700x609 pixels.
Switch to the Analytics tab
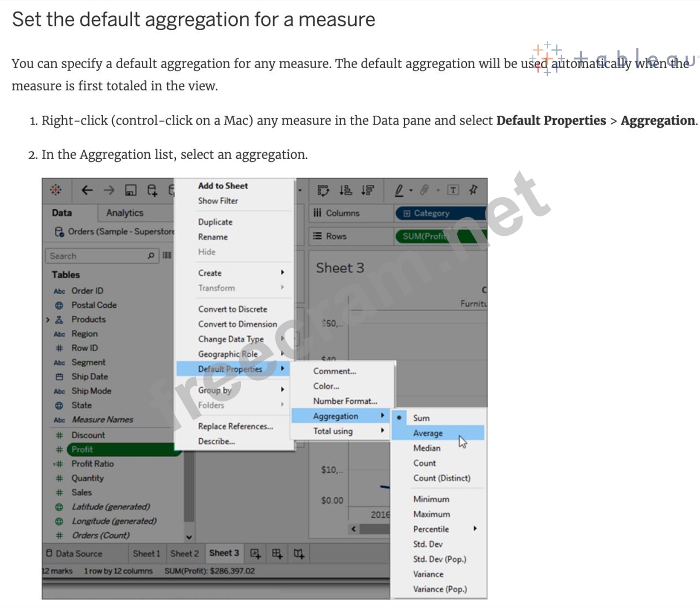[125, 213]
